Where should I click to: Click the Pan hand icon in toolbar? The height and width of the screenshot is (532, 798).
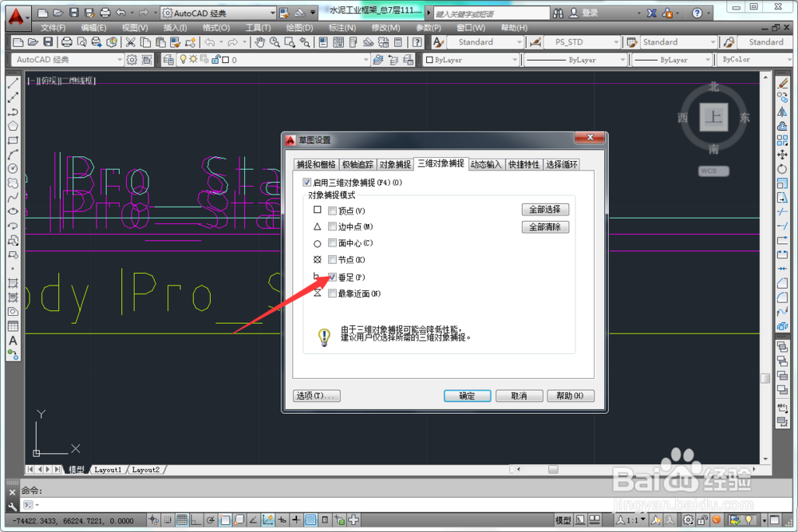[x=259, y=42]
